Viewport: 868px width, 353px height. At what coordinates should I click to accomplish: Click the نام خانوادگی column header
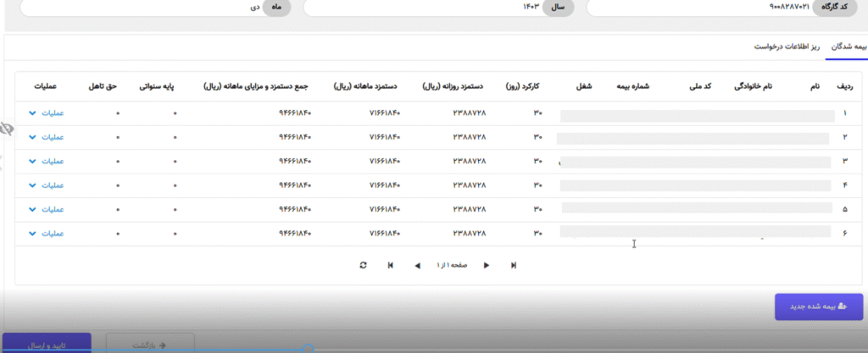click(754, 86)
